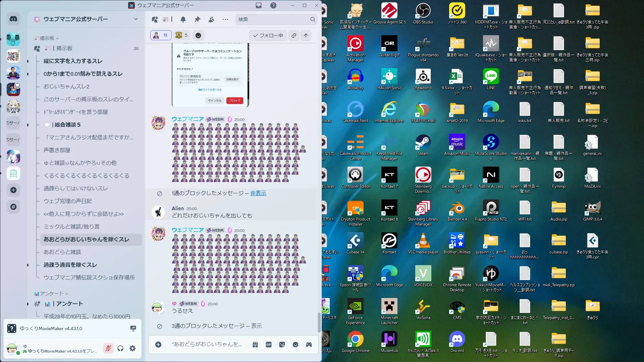Open Discord user settings gear
This screenshot has height=362, width=644.
tap(132, 349)
